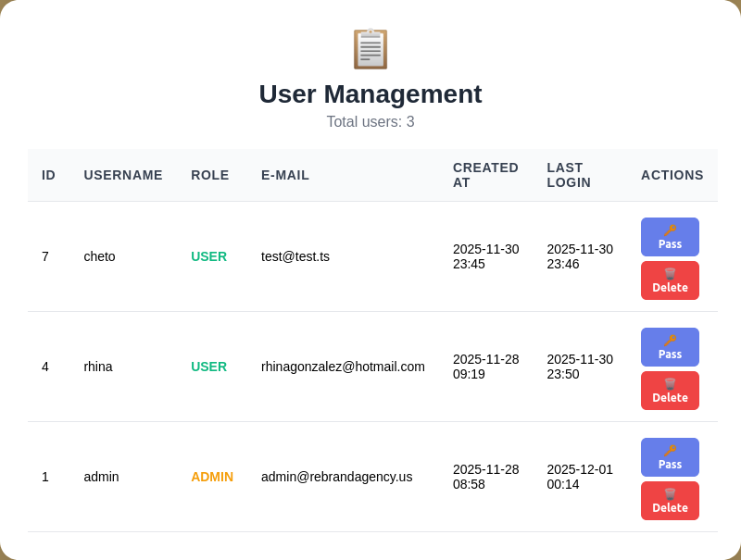This screenshot has width=741, height=560.
Task: Click created date '2025-11-28 09:19'
Action: (x=485, y=367)
